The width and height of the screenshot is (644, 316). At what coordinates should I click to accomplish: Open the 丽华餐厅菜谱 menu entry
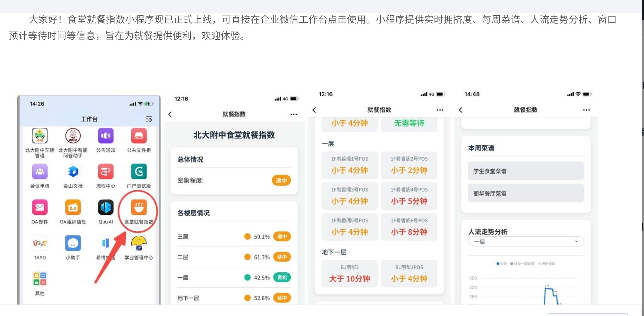(x=526, y=193)
